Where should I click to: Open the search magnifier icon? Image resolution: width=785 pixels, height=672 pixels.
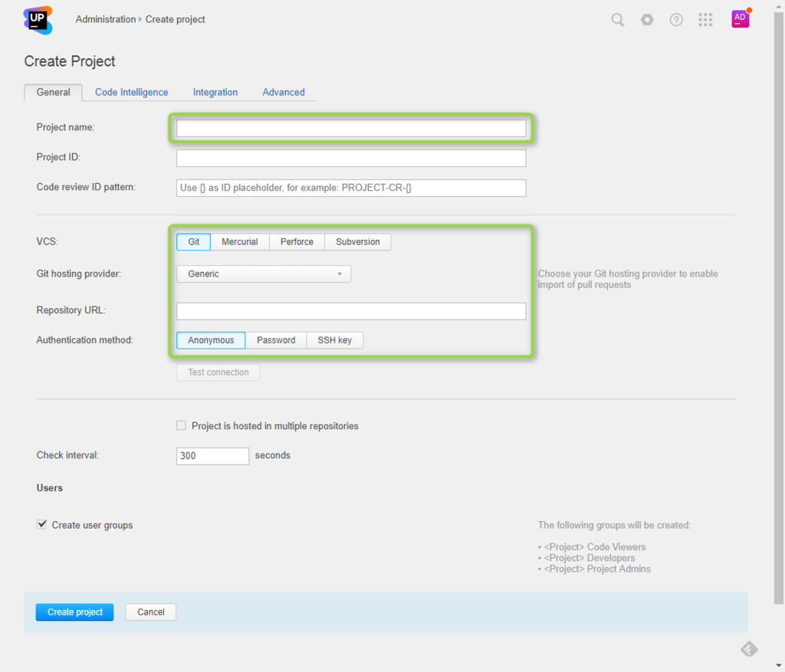click(x=618, y=19)
